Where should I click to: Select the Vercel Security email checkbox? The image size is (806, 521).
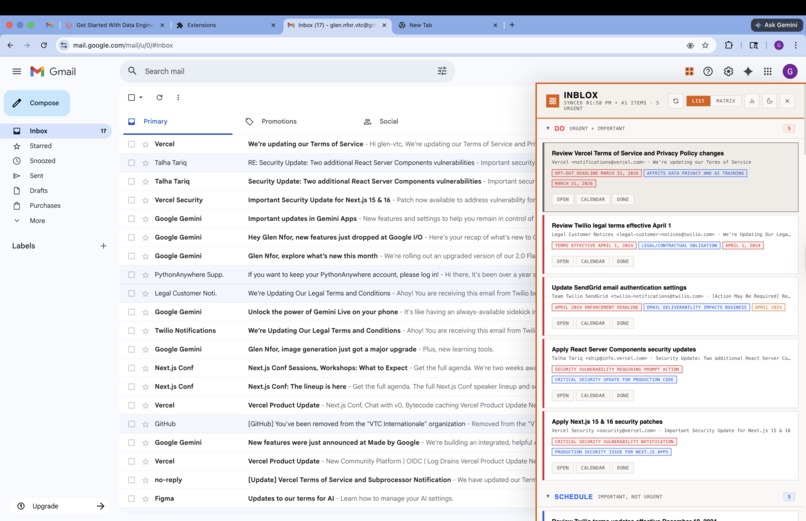pyautogui.click(x=131, y=200)
